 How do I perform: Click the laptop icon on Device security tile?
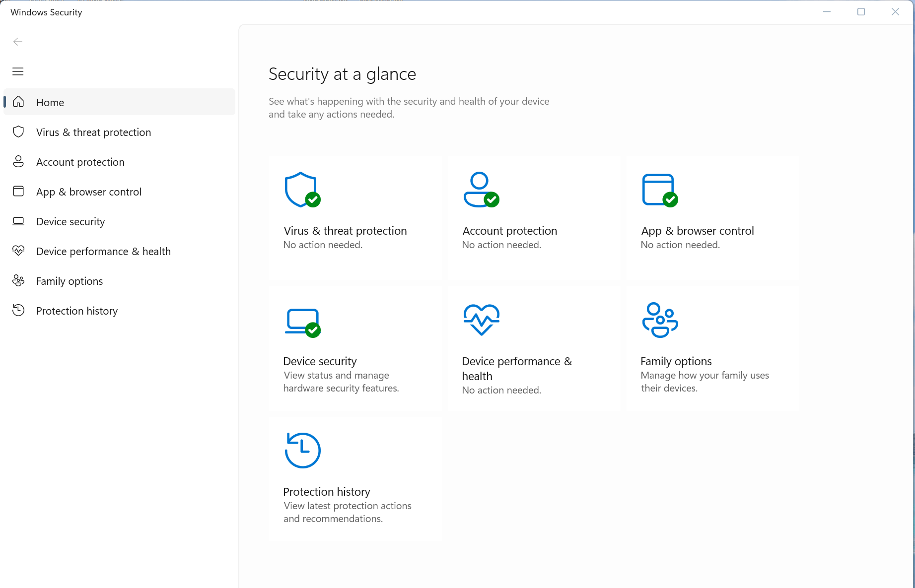tap(302, 321)
